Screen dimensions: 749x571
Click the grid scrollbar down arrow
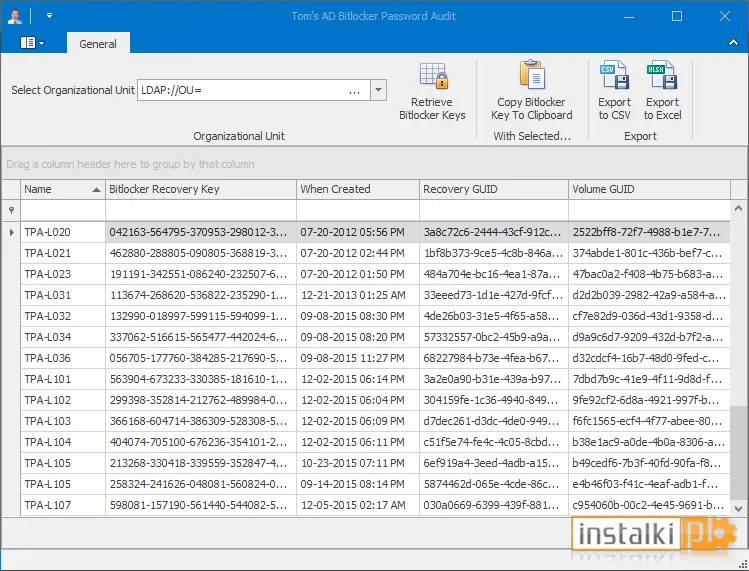pyautogui.click(x=738, y=508)
